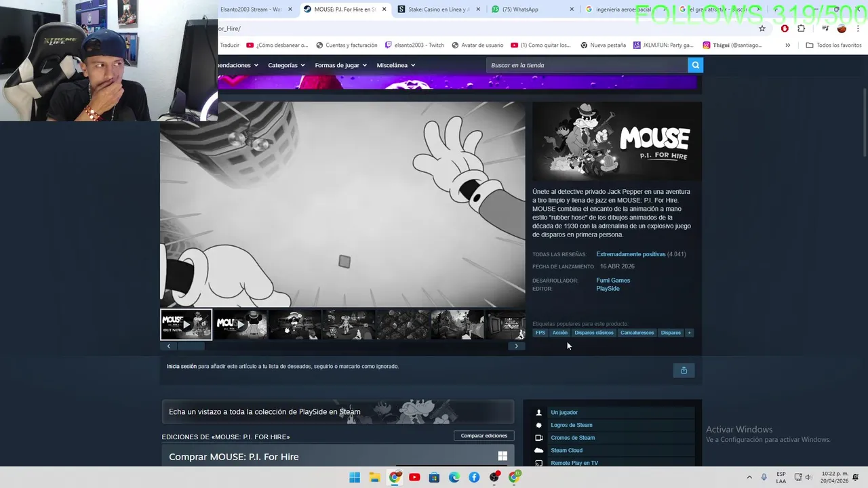Open File Explorer from taskbar

(374, 477)
